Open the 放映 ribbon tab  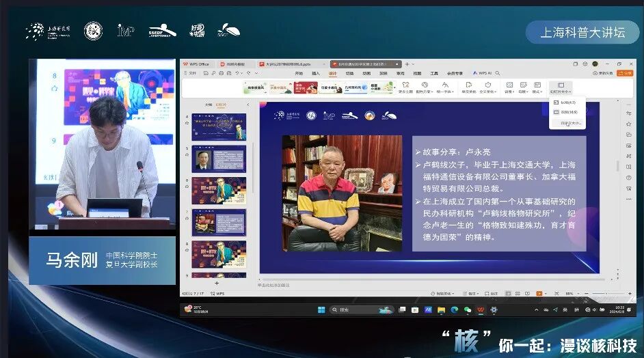[384, 74]
